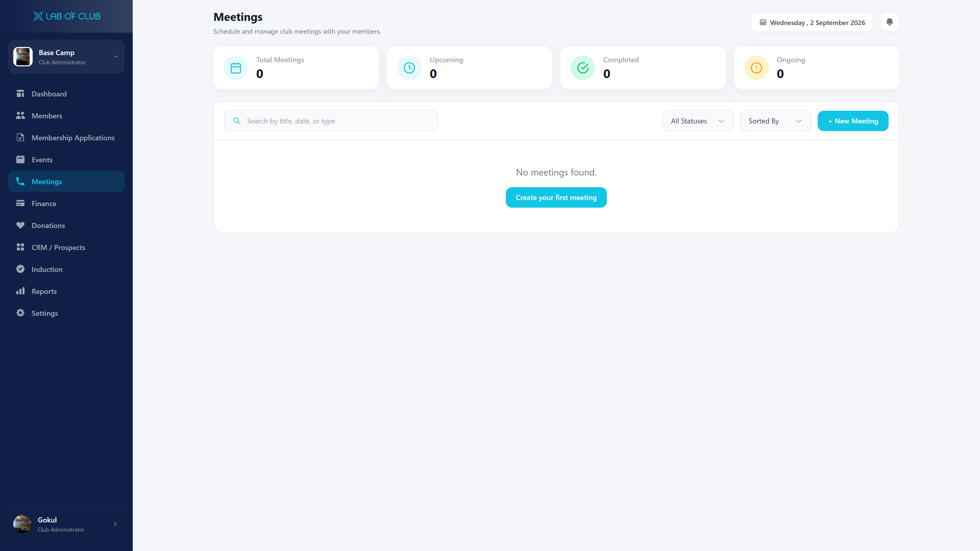Image resolution: width=980 pixels, height=551 pixels.
Task: Open the Members page
Action: tap(66, 116)
